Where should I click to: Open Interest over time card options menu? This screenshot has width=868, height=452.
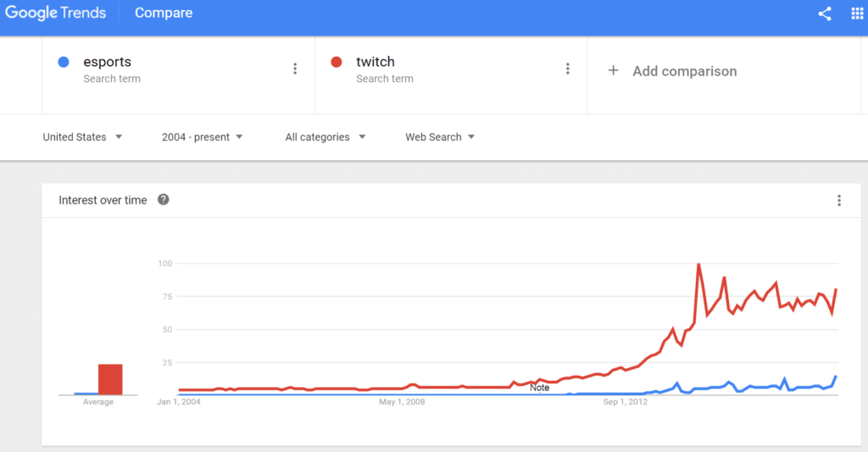[x=839, y=200]
